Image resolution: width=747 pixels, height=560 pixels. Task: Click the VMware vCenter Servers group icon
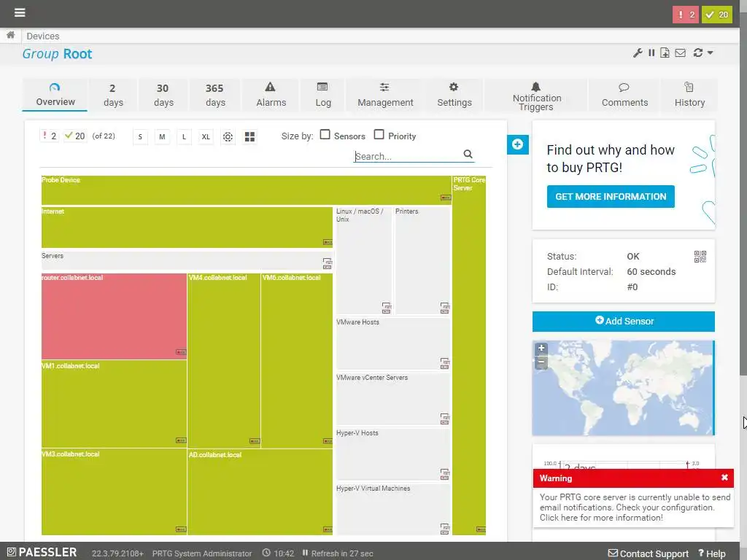pyautogui.click(x=444, y=419)
